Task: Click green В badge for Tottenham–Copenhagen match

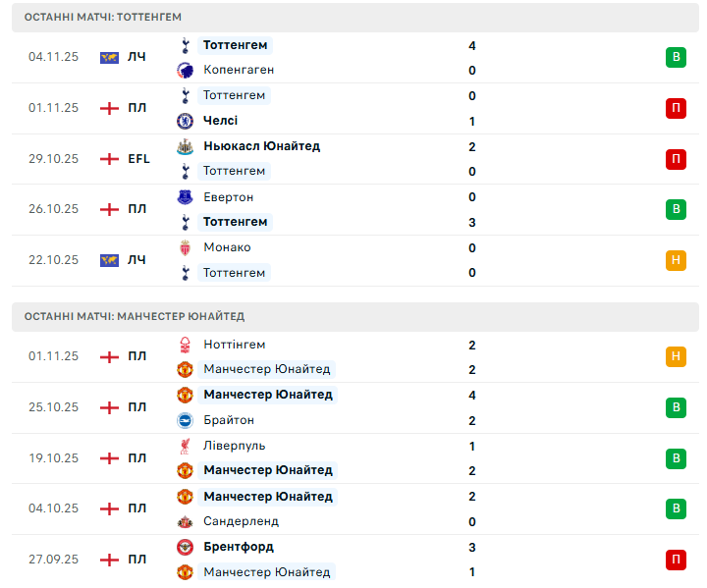Action: [676, 57]
